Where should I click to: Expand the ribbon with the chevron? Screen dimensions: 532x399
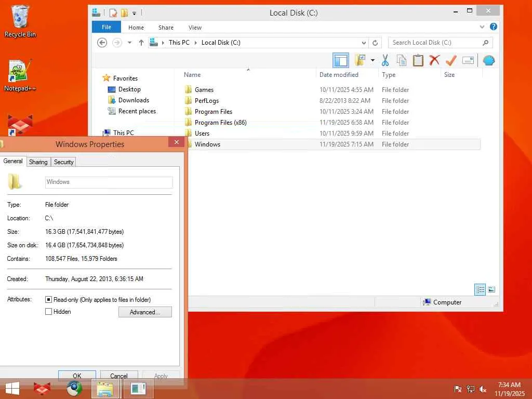click(482, 27)
